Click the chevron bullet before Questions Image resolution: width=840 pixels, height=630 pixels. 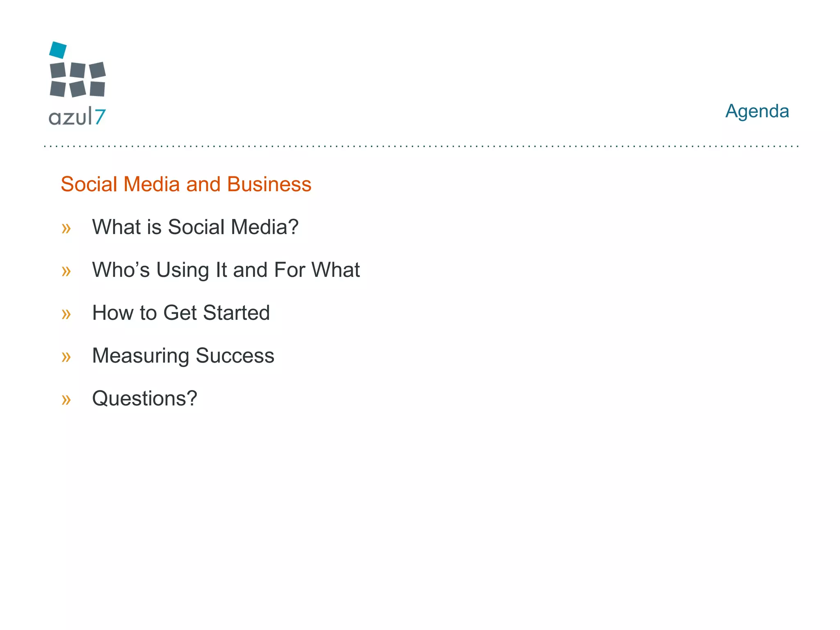pyautogui.click(x=66, y=399)
